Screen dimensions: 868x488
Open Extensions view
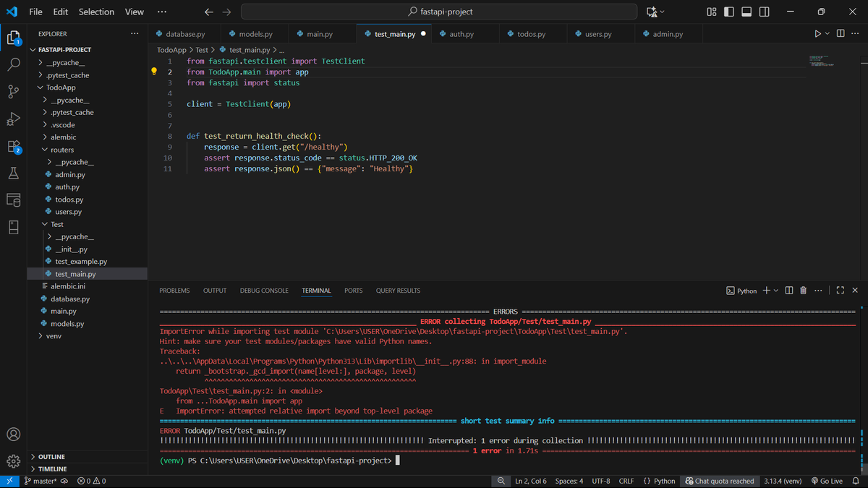[x=13, y=146]
